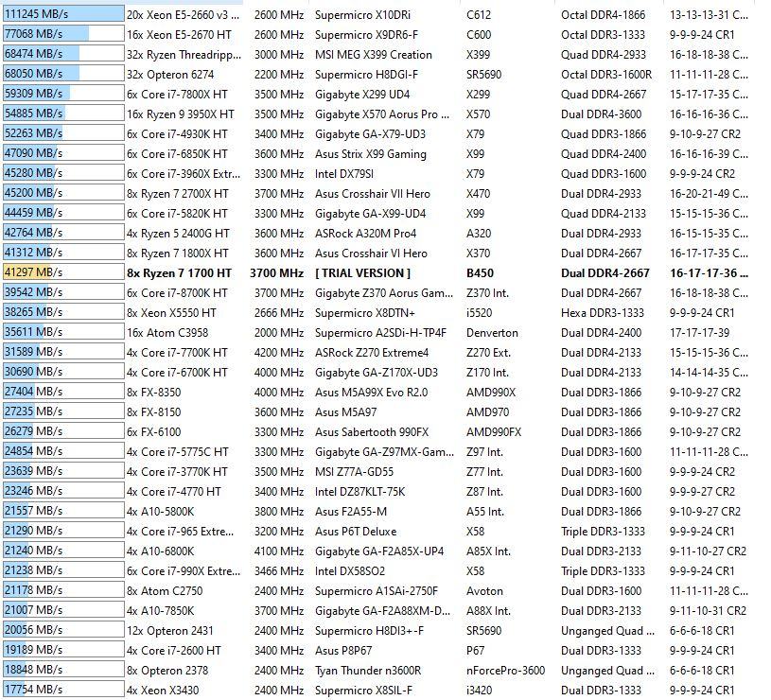This screenshot has width=771, height=700.
Task: Select 6x Core i7-7800X HT row
Action: coord(376,95)
